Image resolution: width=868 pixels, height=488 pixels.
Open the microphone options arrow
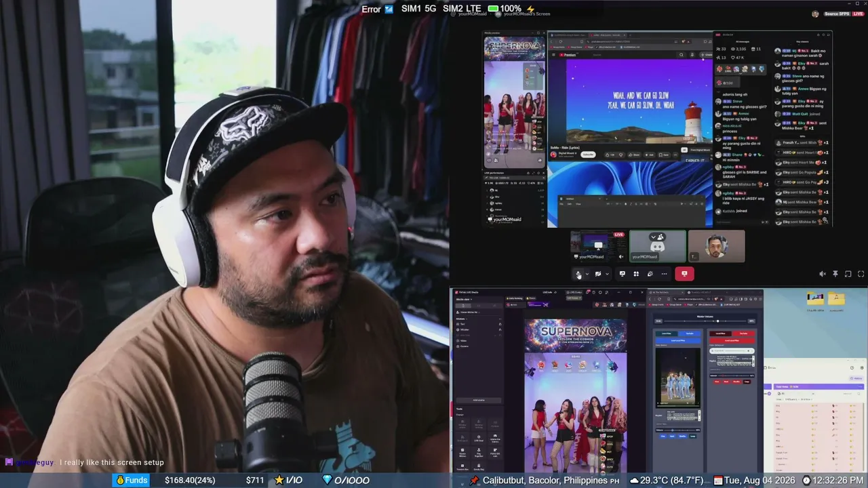click(x=587, y=274)
